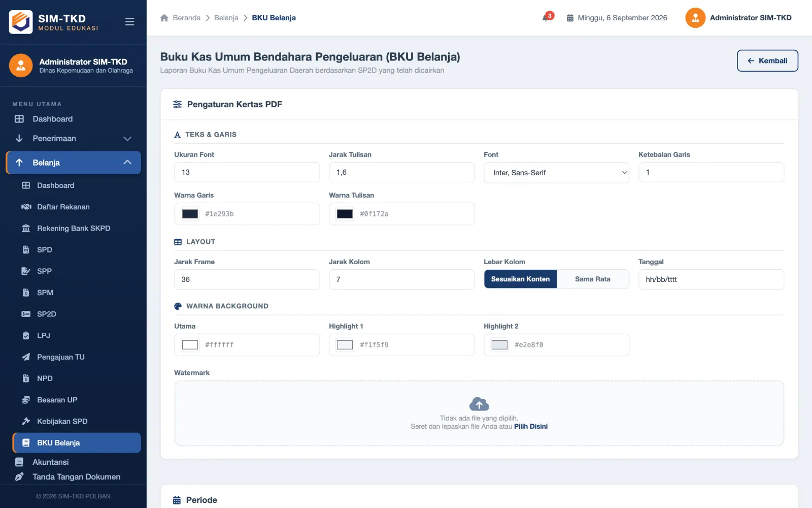The height and width of the screenshot is (508, 812).
Task: Click the cloud upload icon in Watermark area
Action: [479, 404]
